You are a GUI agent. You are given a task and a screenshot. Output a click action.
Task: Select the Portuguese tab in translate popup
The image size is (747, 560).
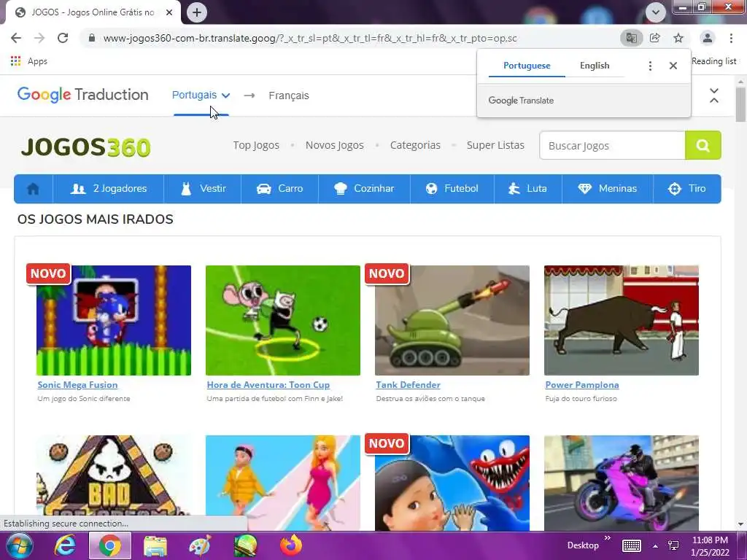pyautogui.click(x=527, y=66)
